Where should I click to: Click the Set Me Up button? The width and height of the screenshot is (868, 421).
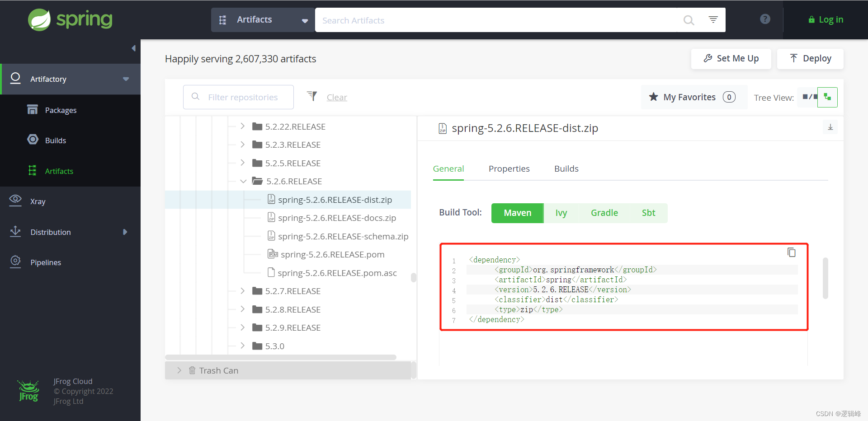[731, 59]
